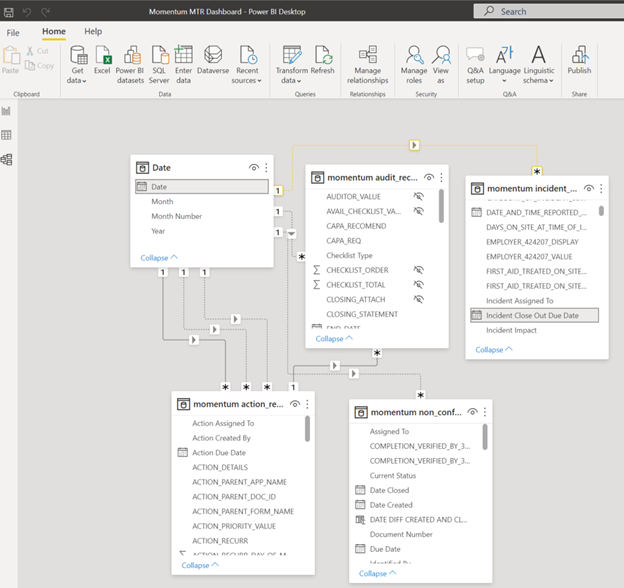Open Power BI datasets

click(x=130, y=64)
